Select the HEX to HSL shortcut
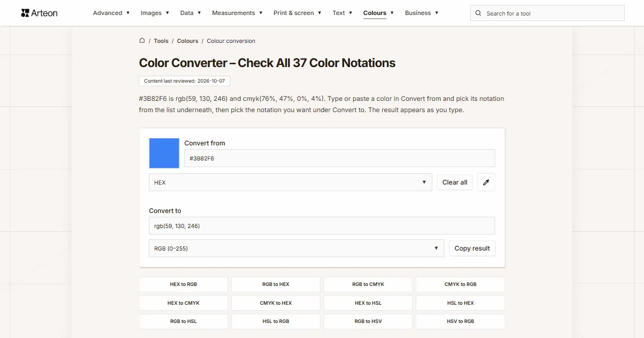 pos(368,303)
